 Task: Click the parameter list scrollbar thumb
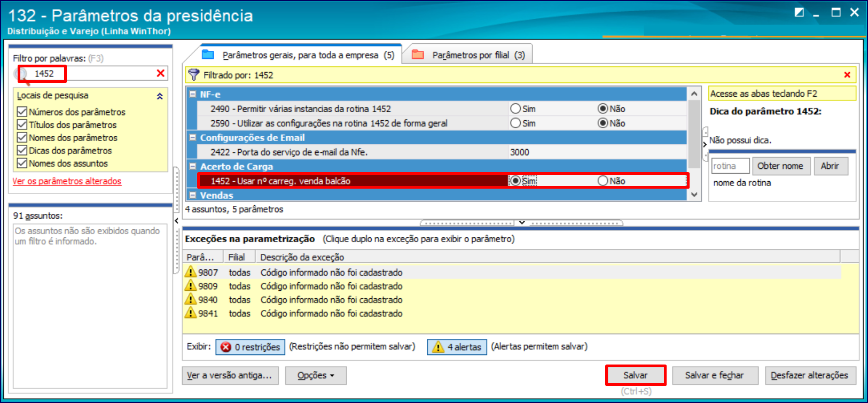[694, 134]
